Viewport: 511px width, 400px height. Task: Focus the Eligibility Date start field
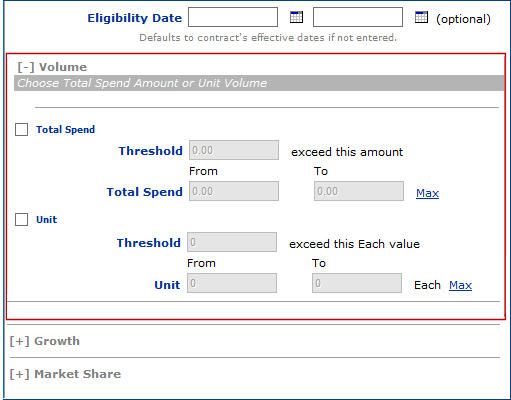coord(233,17)
